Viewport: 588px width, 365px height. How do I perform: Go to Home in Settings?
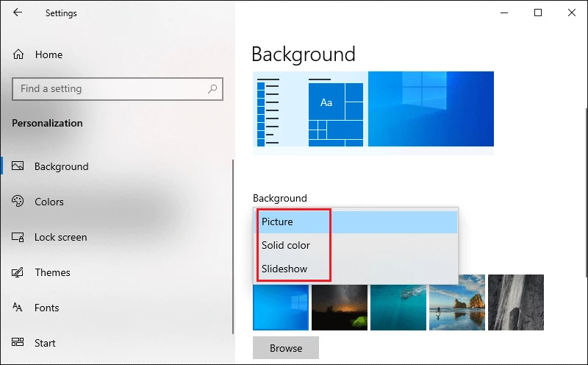coord(49,55)
